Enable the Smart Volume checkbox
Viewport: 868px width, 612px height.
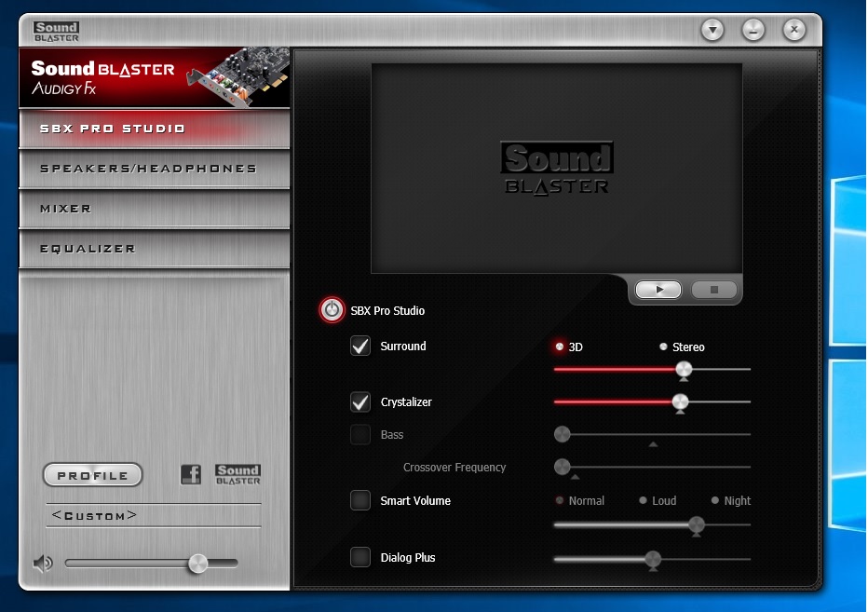click(360, 500)
